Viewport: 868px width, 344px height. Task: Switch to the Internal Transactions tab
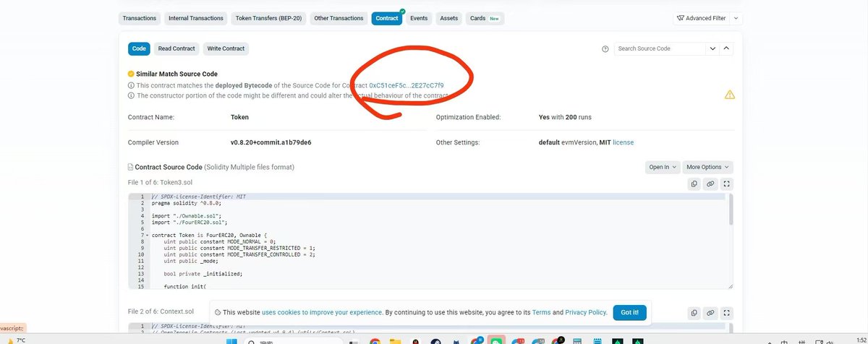tap(195, 18)
